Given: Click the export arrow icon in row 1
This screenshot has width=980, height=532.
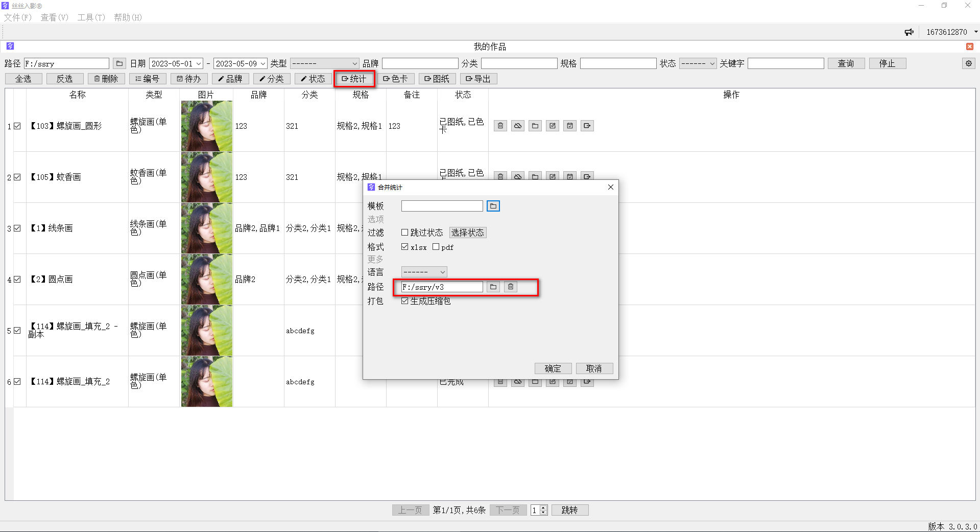Looking at the screenshot, I should 587,126.
